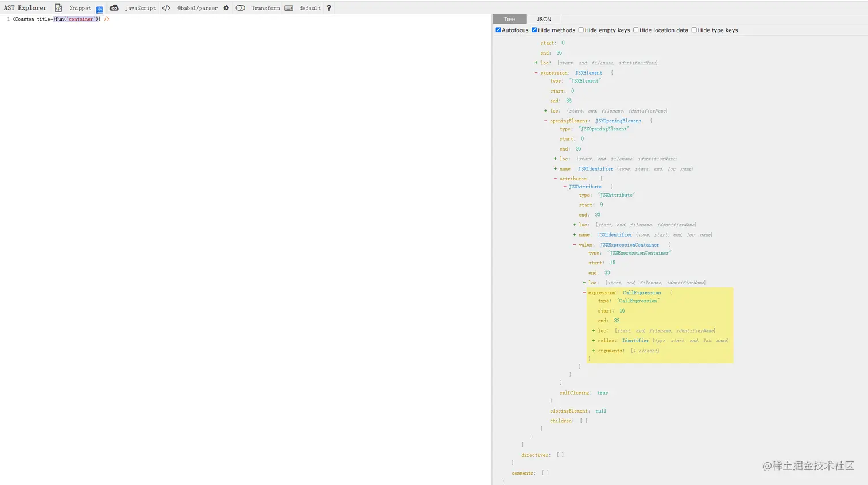This screenshot has width=868, height=485.
Task: Expand the callee Identifier node
Action: (x=594, y=341)
